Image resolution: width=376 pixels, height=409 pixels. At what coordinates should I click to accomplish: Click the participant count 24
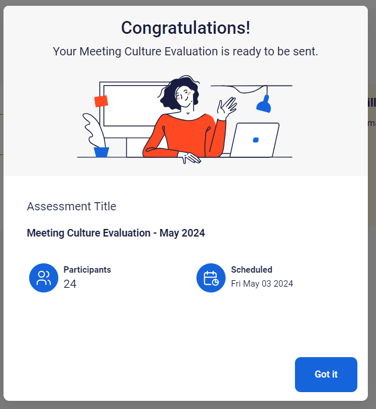tap(70, 284)
